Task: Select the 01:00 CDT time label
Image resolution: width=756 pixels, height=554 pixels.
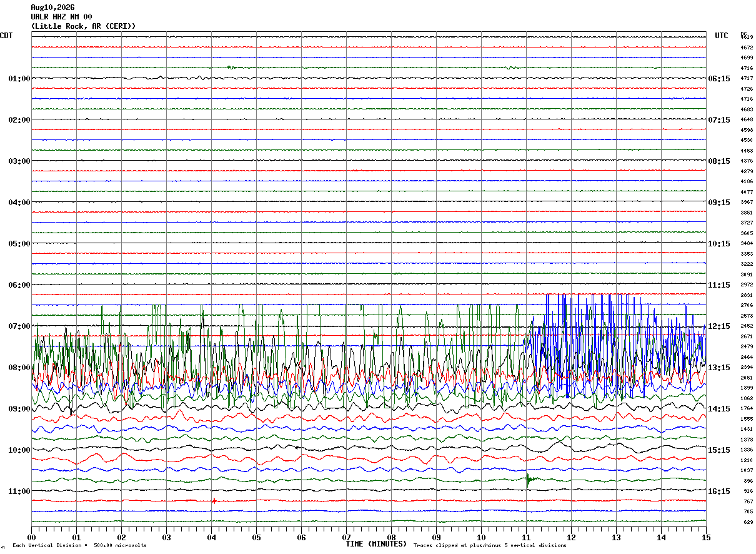Action: tap(19, 79)
